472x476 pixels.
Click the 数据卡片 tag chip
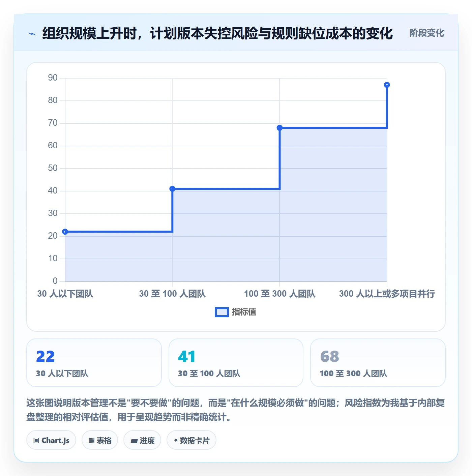[191, 440]
